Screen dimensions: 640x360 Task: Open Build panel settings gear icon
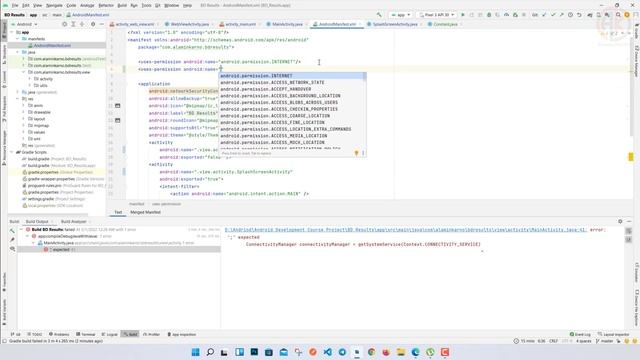(x=620, y=221)
